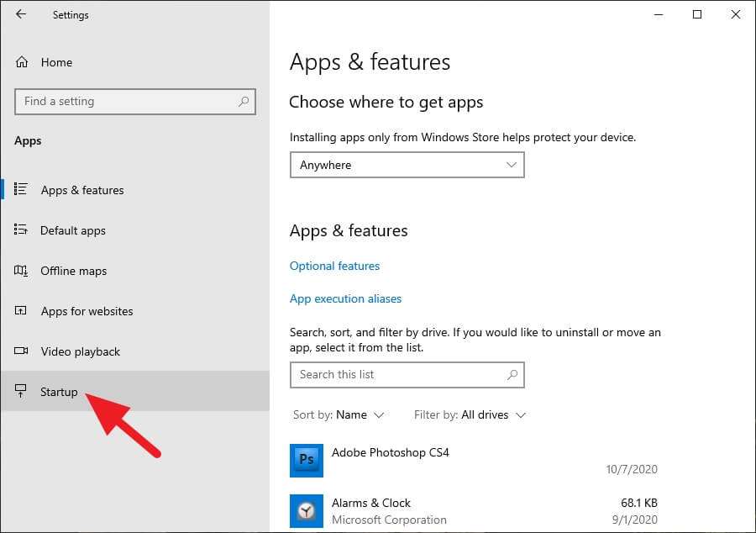Click the Settings title bar label
The image size is (756, 533).
(x=71, y=14)
